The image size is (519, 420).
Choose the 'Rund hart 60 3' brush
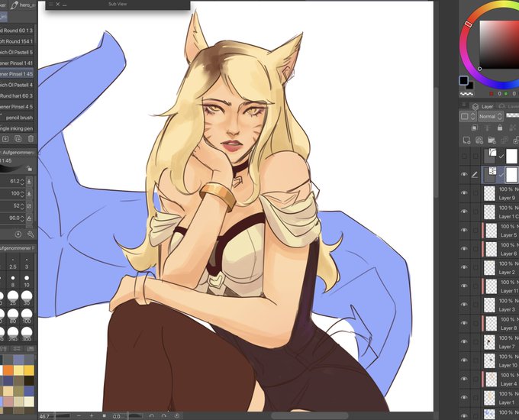tap(18, 95)
